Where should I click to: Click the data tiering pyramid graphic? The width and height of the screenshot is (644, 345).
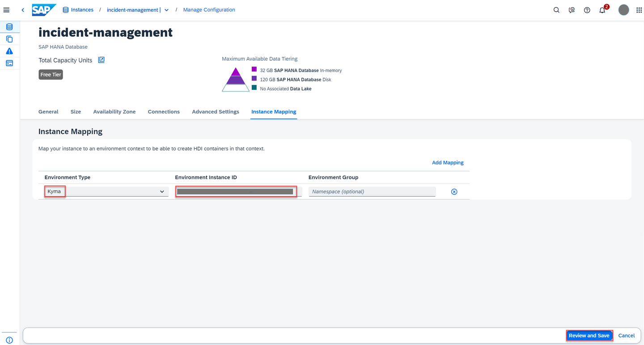236,80
